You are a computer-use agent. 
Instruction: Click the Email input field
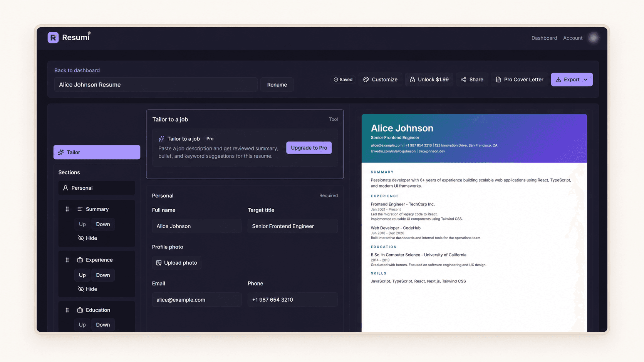(196, 300)
